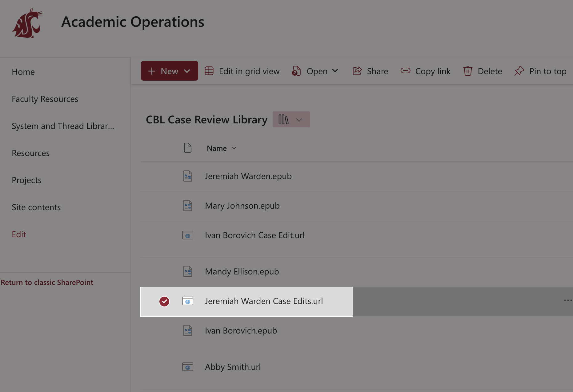The image size is (573, 392).
Task: Expand the Open dropdown chevron
Action: click(x=335, y=71)
